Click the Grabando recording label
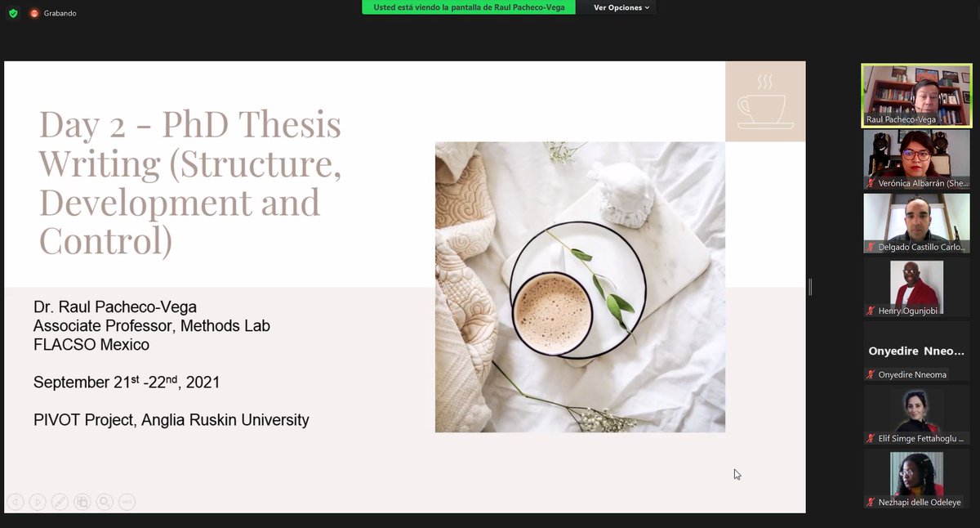Screen dimensions: 980x528 [60, 13]
